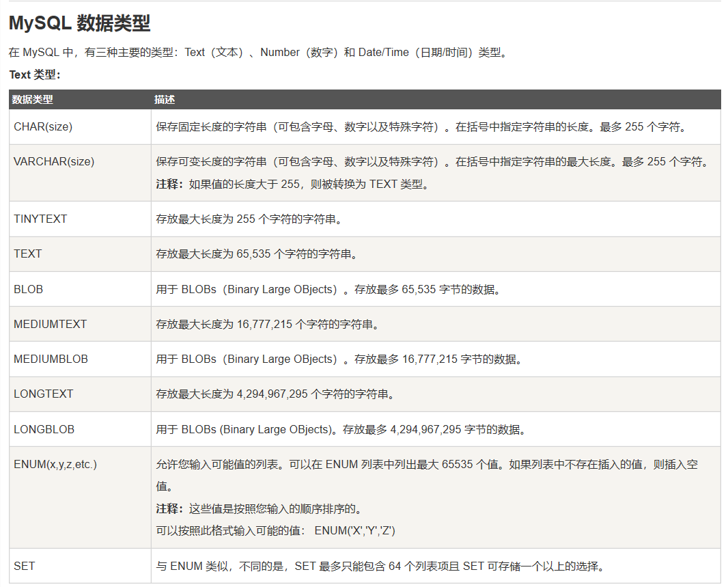
Task: Click the example line ENUM('X','Y','Z')
Action: [x=276, y=531]
